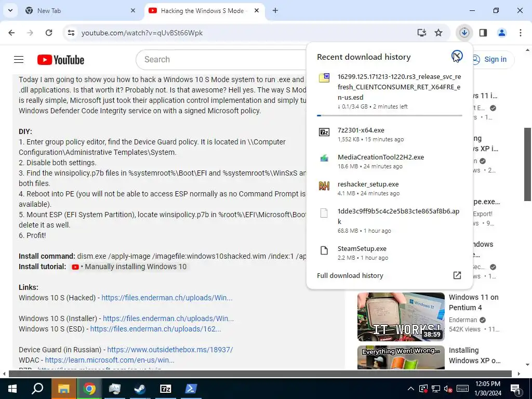The width and height of the screenshot is (532, 399).
Task: Open Steam from the taskbar
Action: [139, 389]
